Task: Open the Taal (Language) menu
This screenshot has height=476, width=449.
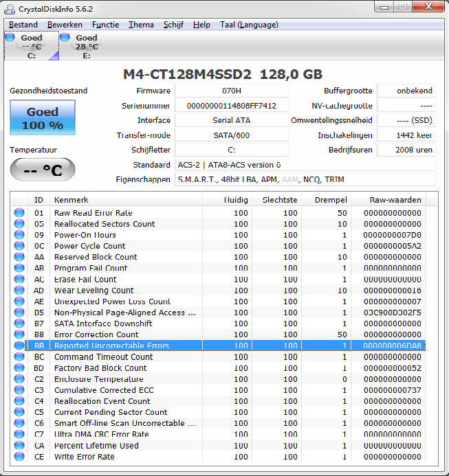Action: click(x=249, y=25)
